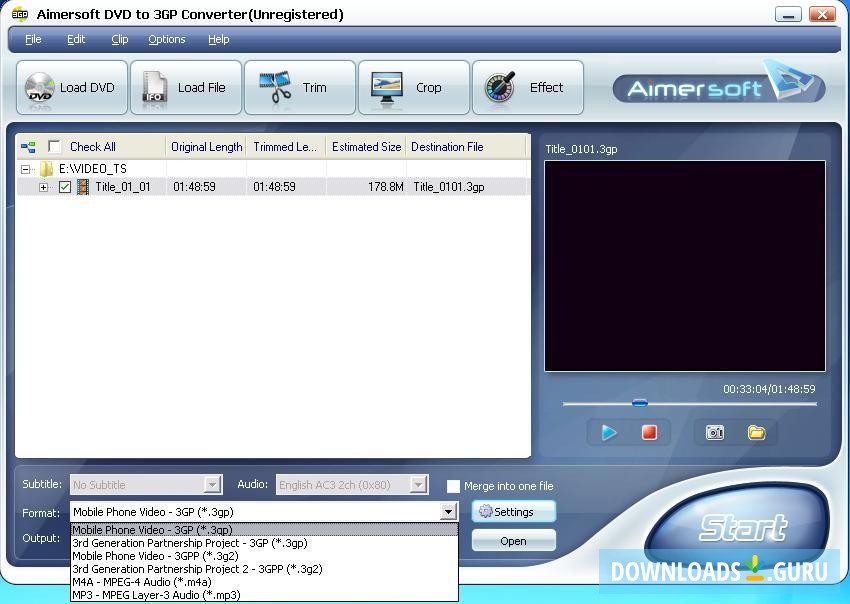Select the Title_0101.3gp destination cell
The image size is (850, 604).
tap(449, 187)
